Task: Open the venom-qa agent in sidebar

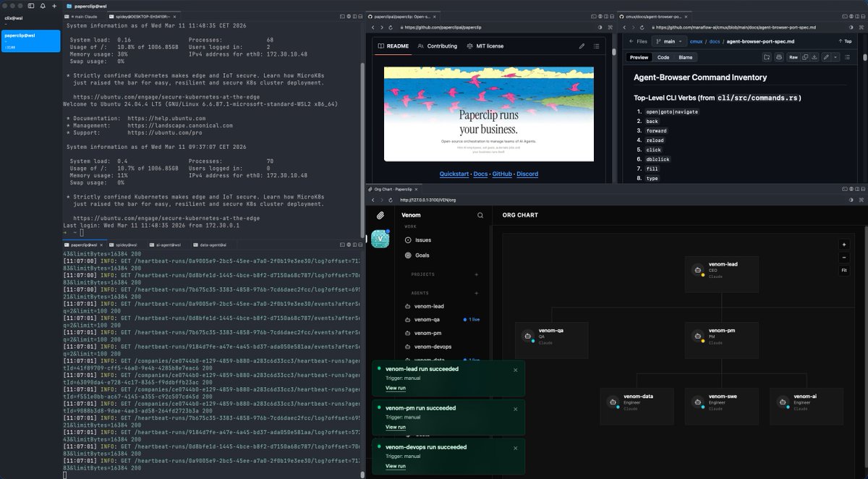Action: click(x=443, y=320)
